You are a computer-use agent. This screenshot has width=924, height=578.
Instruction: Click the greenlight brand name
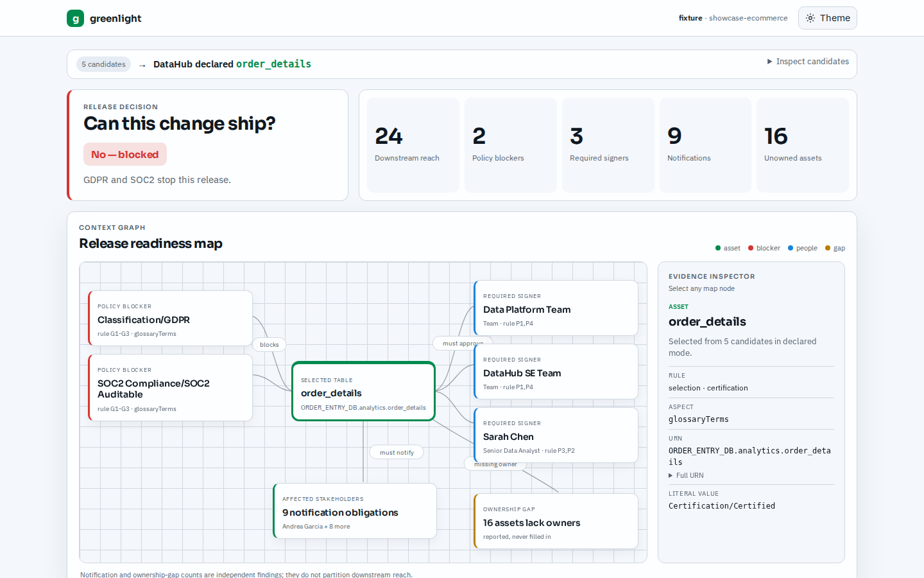(x=116, y=18)
